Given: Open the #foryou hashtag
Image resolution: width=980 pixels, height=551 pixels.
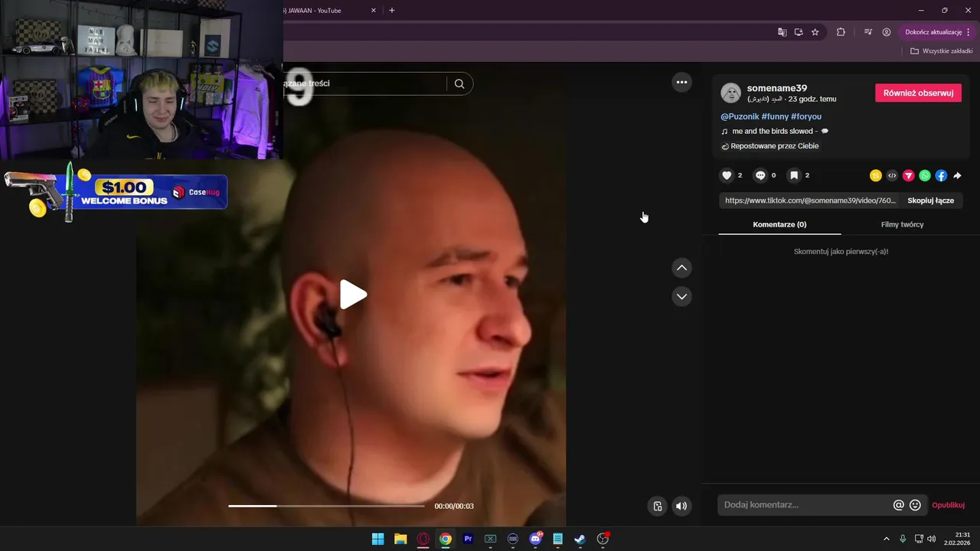Looking at the screenshot, I should (806, 116).
